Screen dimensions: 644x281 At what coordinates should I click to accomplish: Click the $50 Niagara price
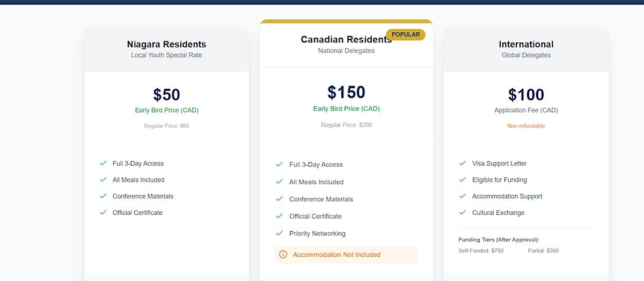(166, 95)
